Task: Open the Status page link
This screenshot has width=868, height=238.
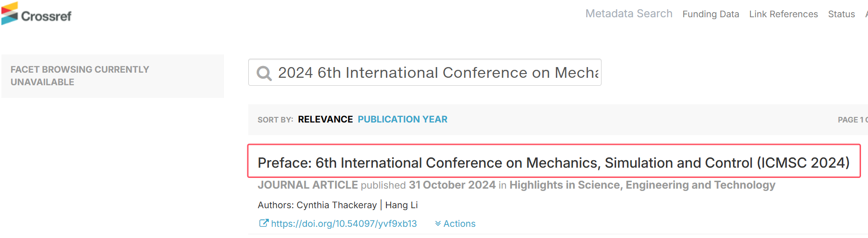Action: click(841, 14)
